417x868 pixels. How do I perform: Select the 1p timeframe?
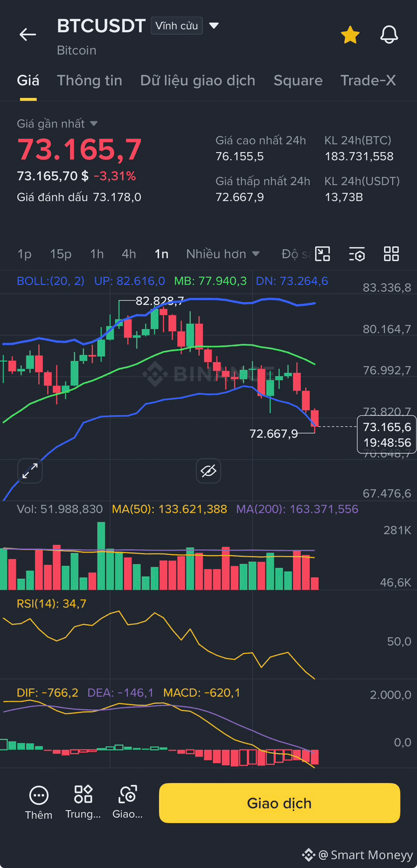(24, 254)
